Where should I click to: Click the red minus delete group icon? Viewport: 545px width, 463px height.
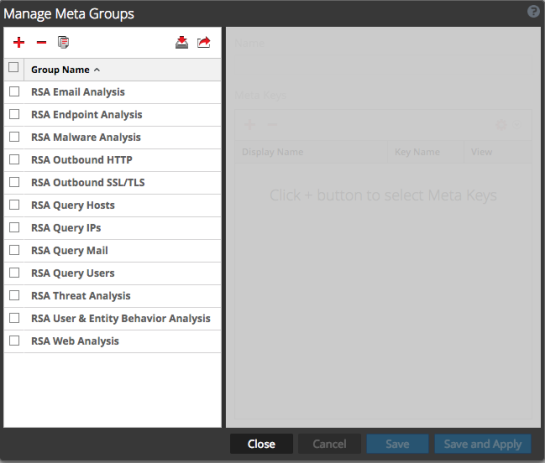pos(41,42)
